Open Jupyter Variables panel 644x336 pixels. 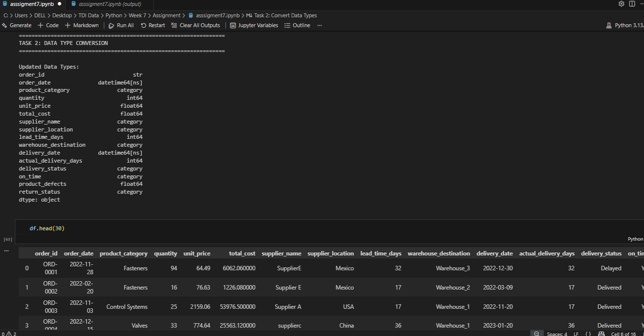click(254, 25)
